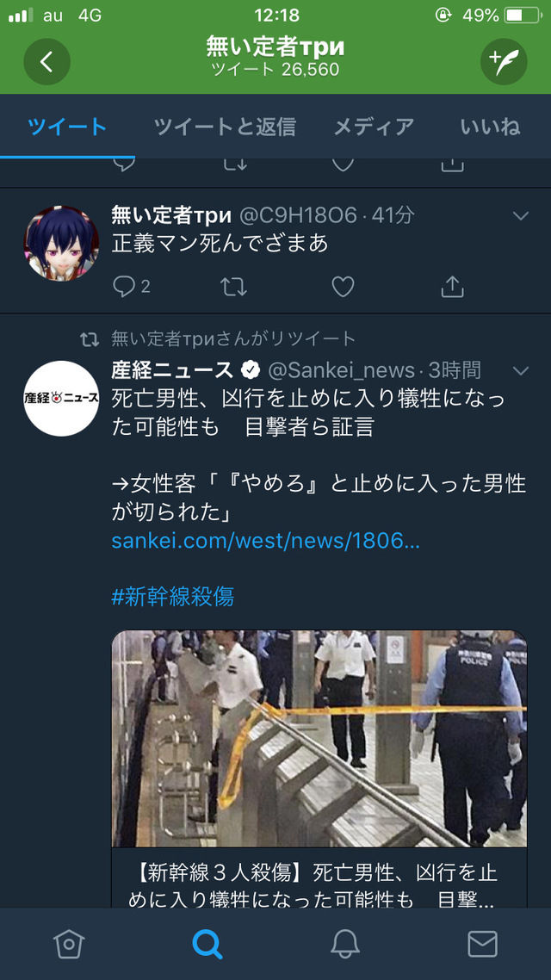The width and height of the screenshot is (551, 980).
Task: Open the search magnifier tab
Action: click(207, 943)
